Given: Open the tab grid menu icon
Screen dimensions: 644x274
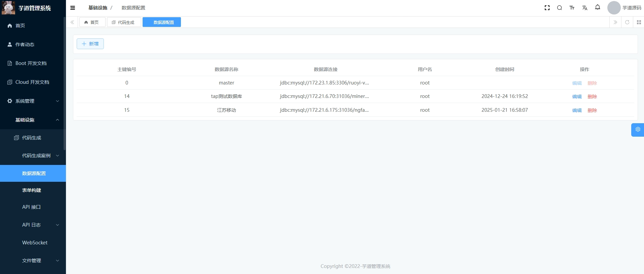Looking at the screenshot, I should pos(639,22).
